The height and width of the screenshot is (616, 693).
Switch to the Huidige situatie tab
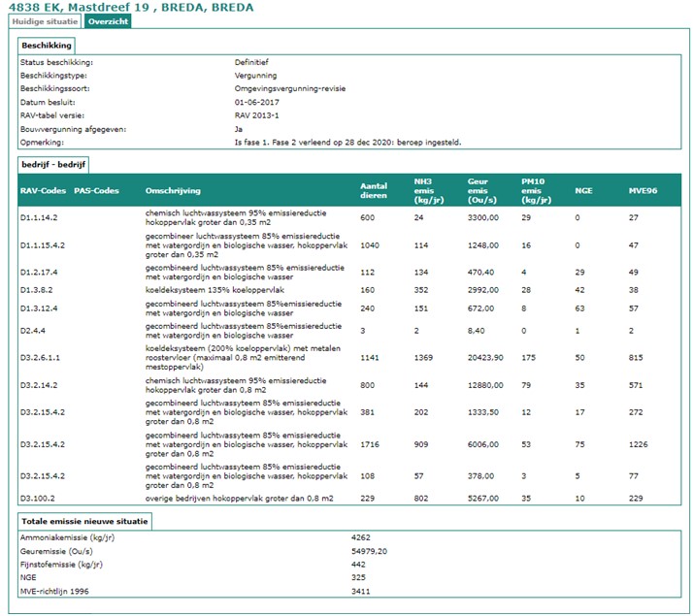45,21
